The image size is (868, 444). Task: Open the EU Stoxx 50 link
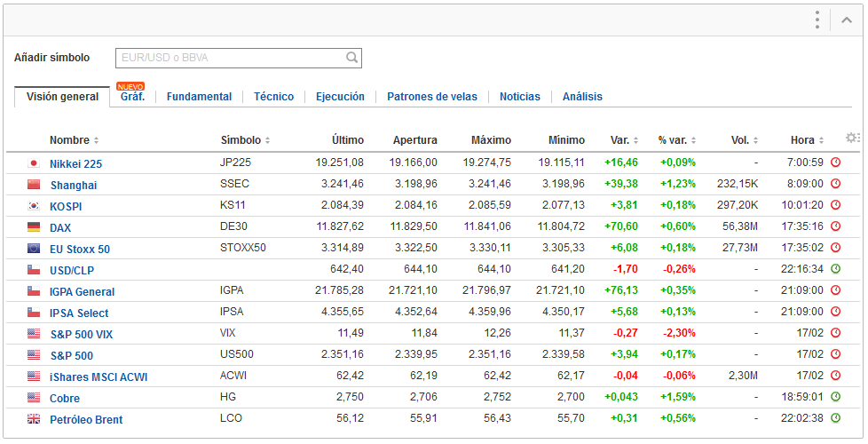pos(80,250)
